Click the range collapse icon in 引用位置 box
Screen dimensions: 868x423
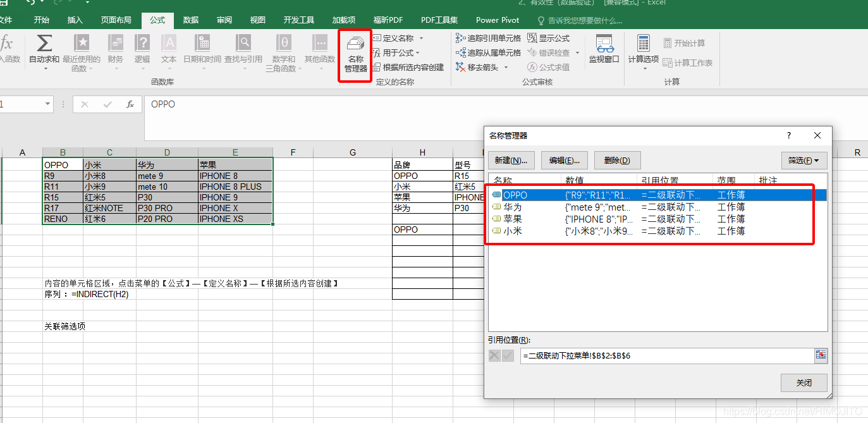(821, 356)
